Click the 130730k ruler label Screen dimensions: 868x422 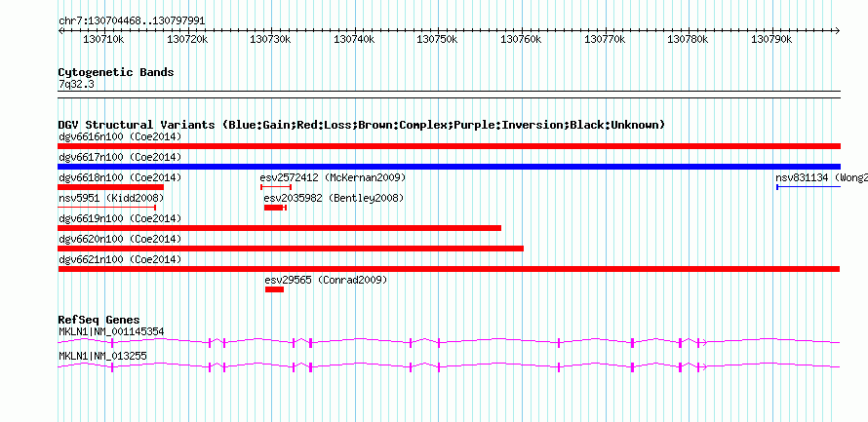point(271,40)
